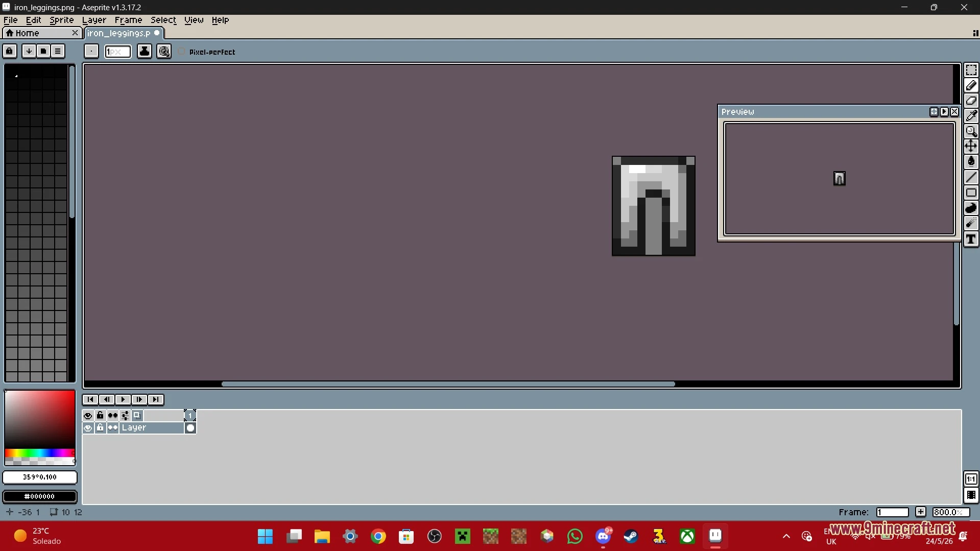Viewport: 980px width, 551px height.
Task: Toggle visibility eye of Layer row
Action: click(88, 428)
